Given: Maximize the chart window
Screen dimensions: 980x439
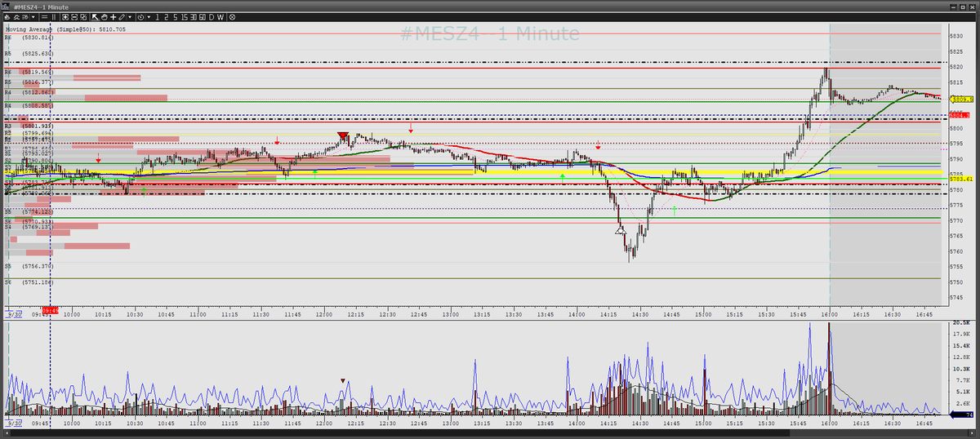Looking at the screenshot, I should point(963,7).
